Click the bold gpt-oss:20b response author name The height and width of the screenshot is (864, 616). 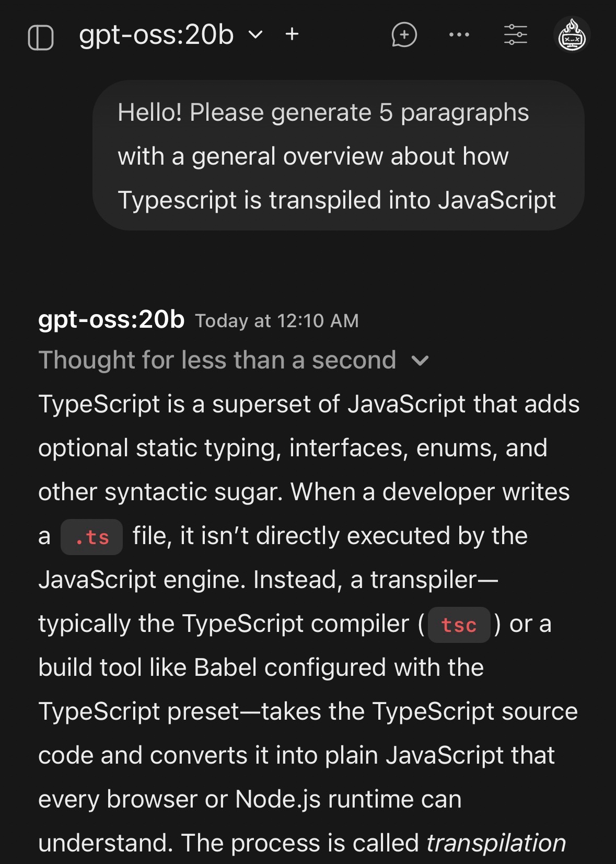click(111, 319)
